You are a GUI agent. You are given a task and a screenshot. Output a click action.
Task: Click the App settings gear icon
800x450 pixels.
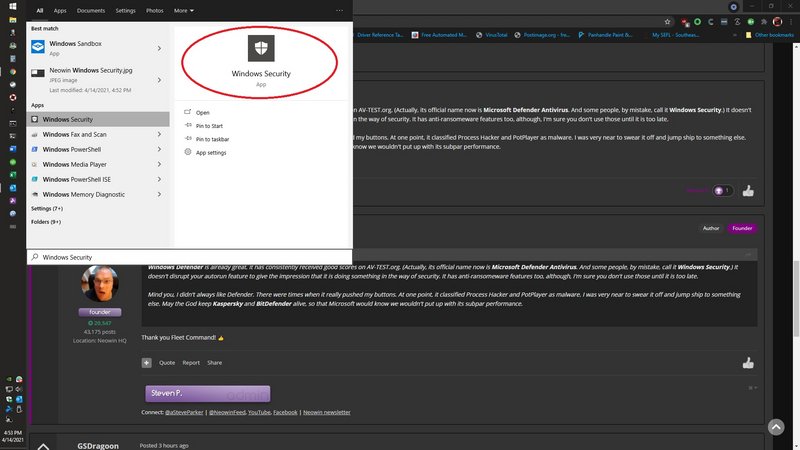click(x=188, y=152)
